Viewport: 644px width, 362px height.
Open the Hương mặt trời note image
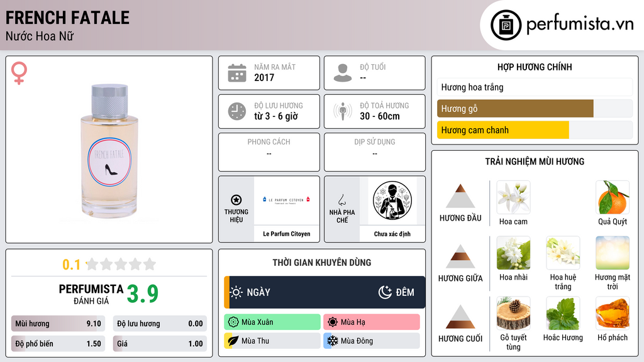613,253
